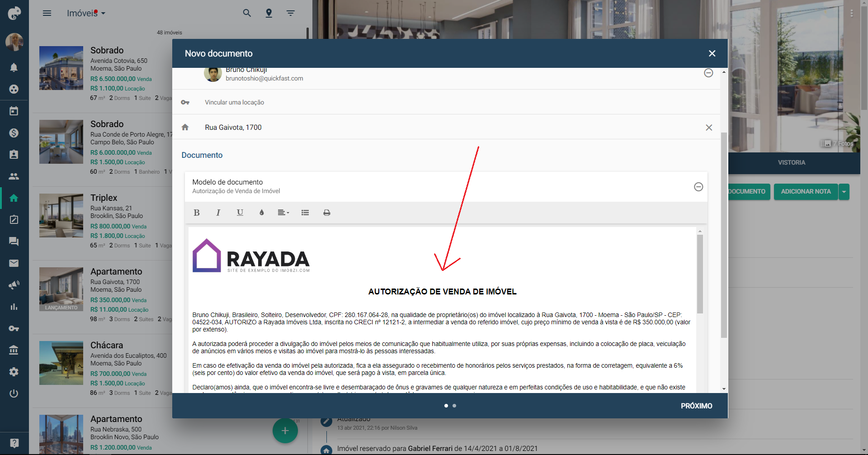868x455 pixels.
Task: Open the palette icon in sidebar
Action: click(x=14, y=89)
